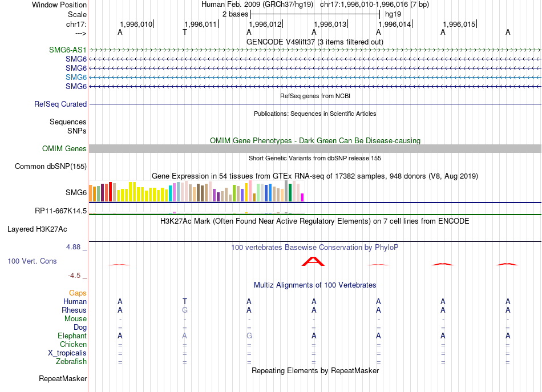The image size is (542, 392).
Task: Click the RepeatMasker track label
Action: pyautogui.click(x=63, y=378)
